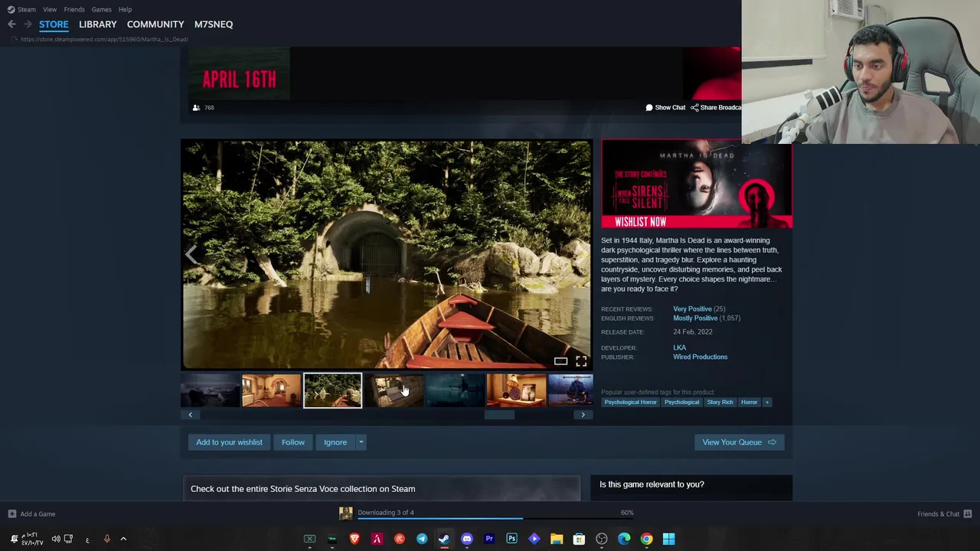Open Google Chrome from the taskbar
The height and width of the screenshot is (551, 980).
click(x=646, y=540)
